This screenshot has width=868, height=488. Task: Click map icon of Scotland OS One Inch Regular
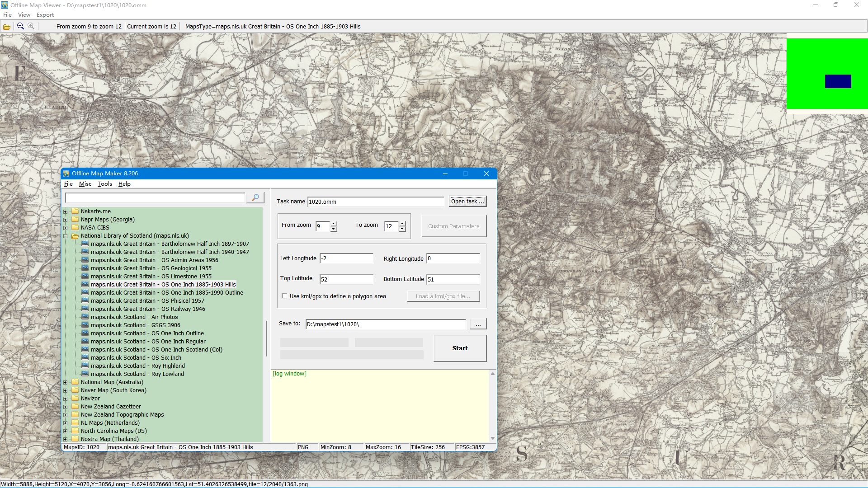[85, 341]
